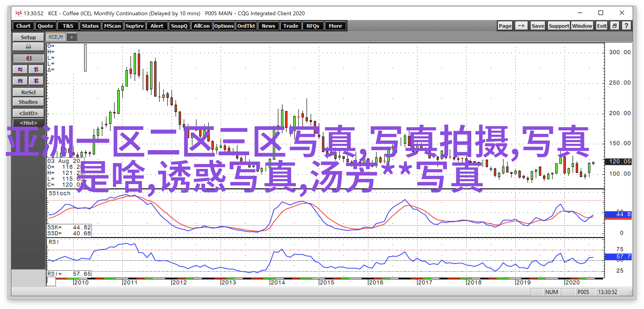Viewport: 644px width, 309px height.
Task: Click the Page button
Action: (505, 26)
